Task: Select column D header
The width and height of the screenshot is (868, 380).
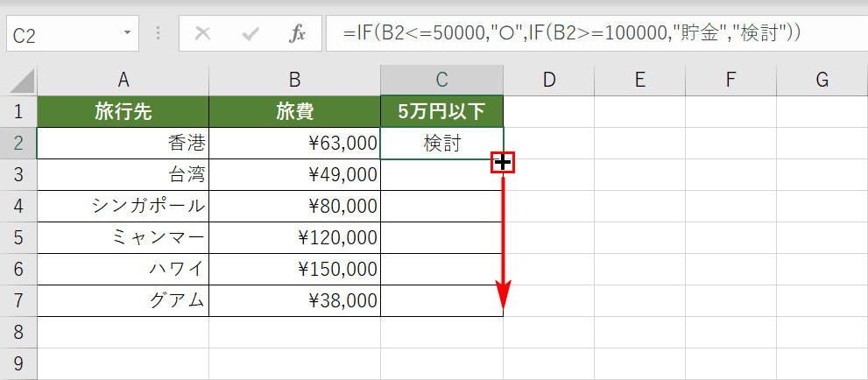Action: (x=548, y=81)
